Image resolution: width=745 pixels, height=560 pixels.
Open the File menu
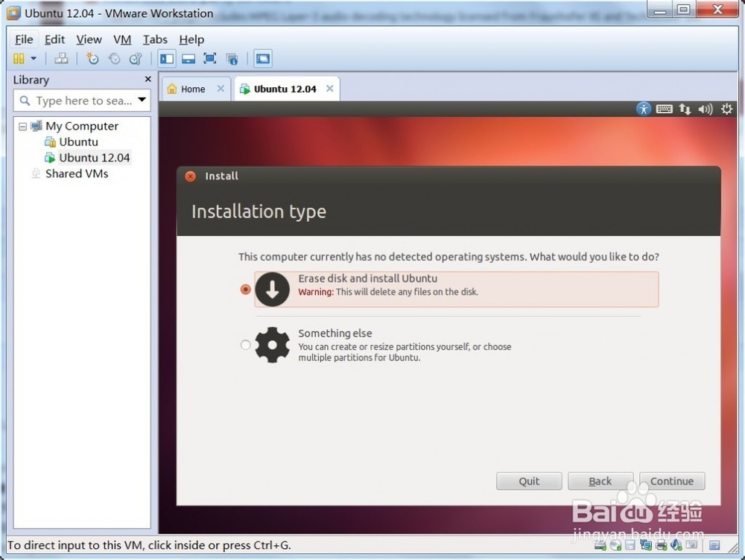coord(24,39)
